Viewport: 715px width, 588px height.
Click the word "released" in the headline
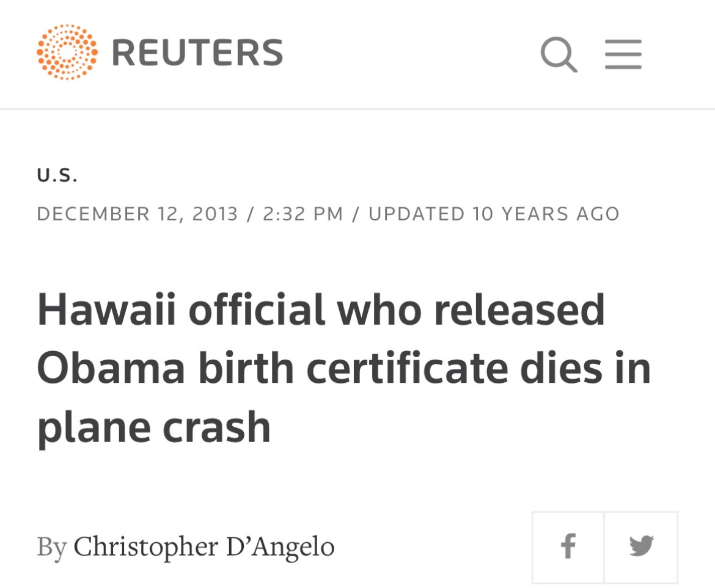tap(519, 310)
